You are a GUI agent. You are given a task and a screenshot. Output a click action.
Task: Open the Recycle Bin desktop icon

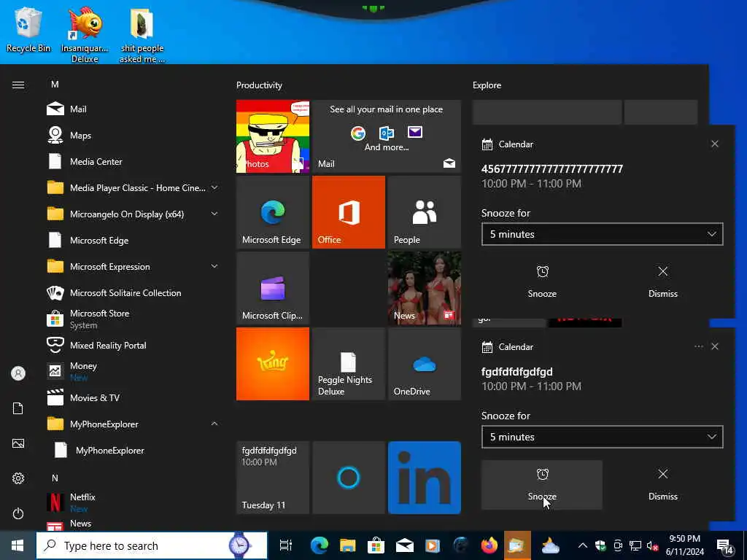pyautogui.click(x=28, y=31)
